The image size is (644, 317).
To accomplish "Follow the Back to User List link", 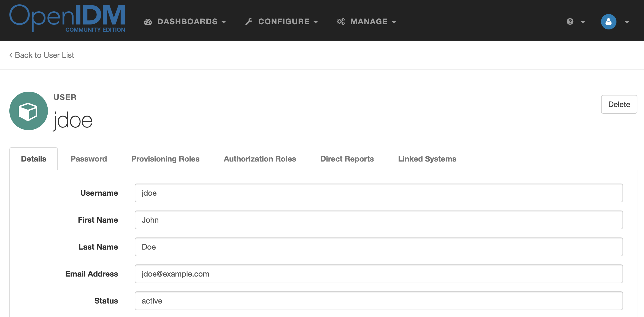I will (x=44, y=55).
